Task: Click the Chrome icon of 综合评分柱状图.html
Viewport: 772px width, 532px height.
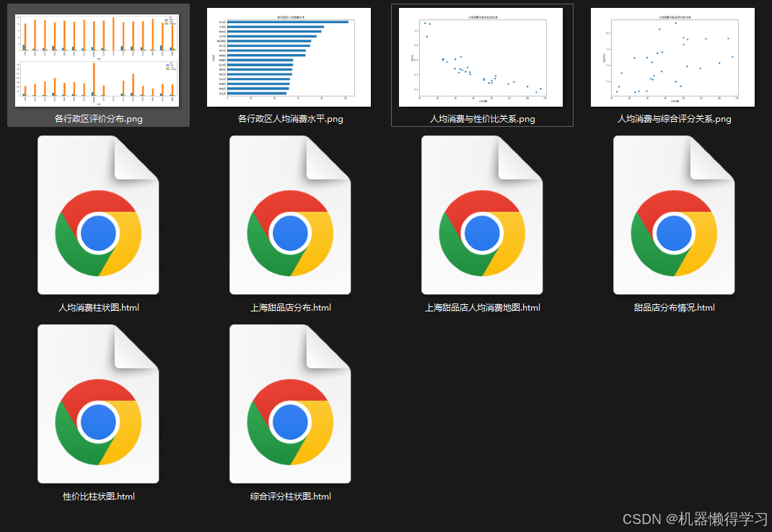Action: (x=290, y=422)
